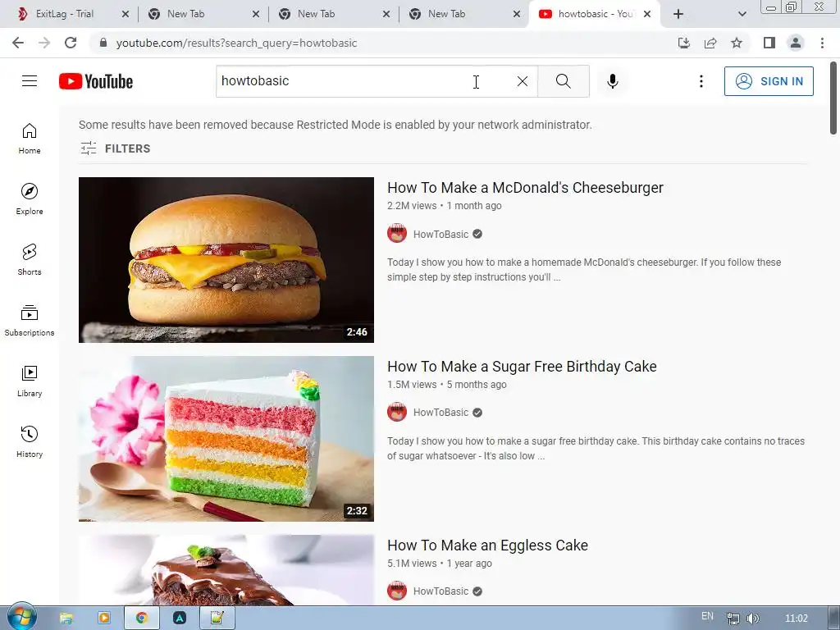Open How To Make an Eggless Cake title
This screenshot has width=840, height=630.
[x=487, y=546]
